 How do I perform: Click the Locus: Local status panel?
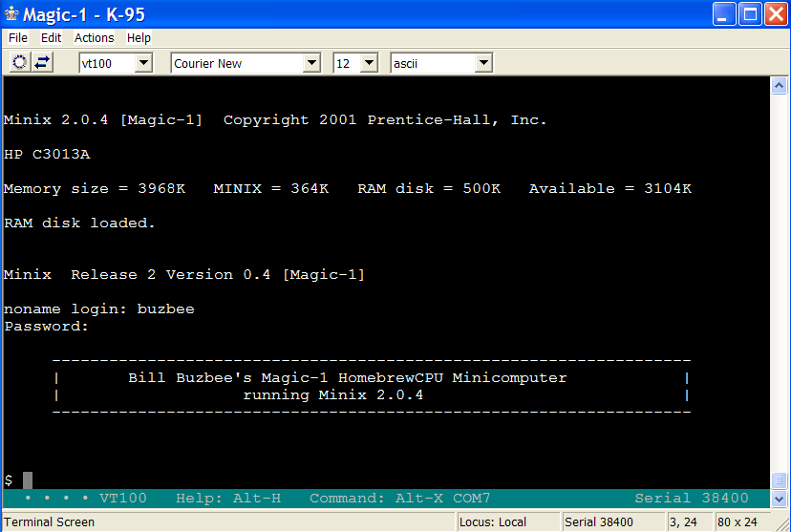click(507, 522)
